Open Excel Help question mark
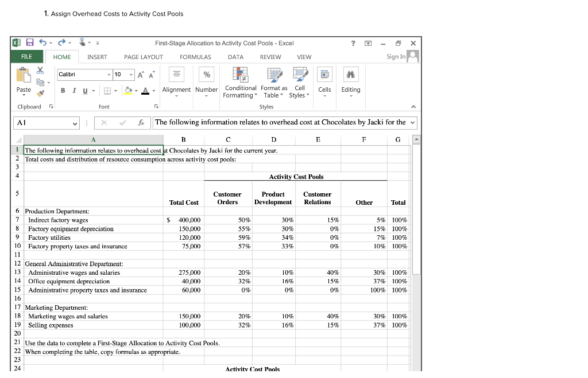The width and height of the screenshot is (588, 378). [353, 43]
